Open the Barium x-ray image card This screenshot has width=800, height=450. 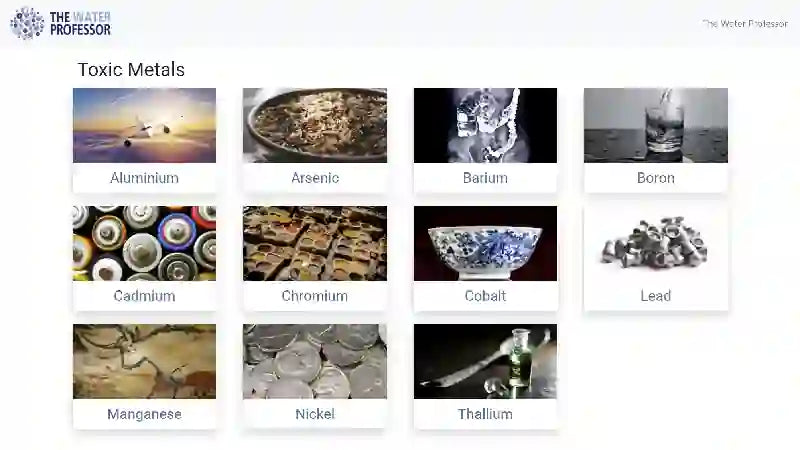coord(485,126)
